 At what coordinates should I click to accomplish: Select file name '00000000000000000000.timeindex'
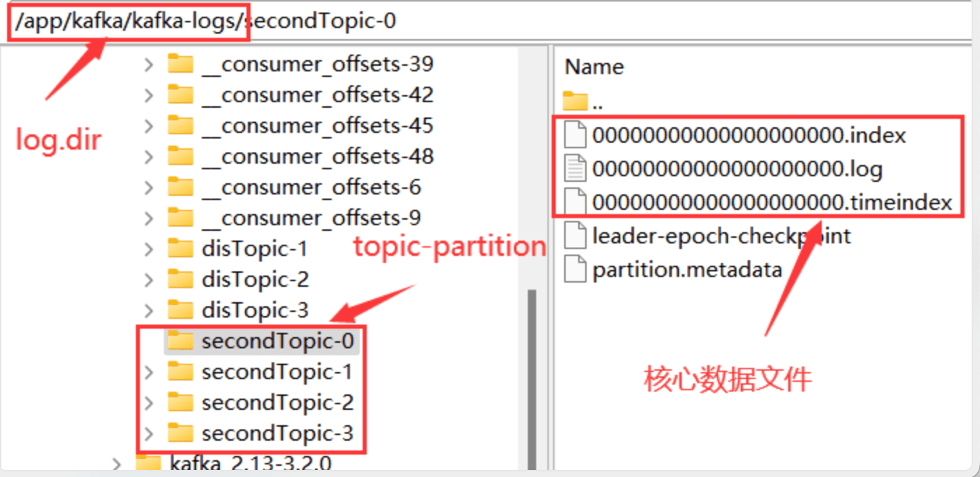[x=773, y=202]
